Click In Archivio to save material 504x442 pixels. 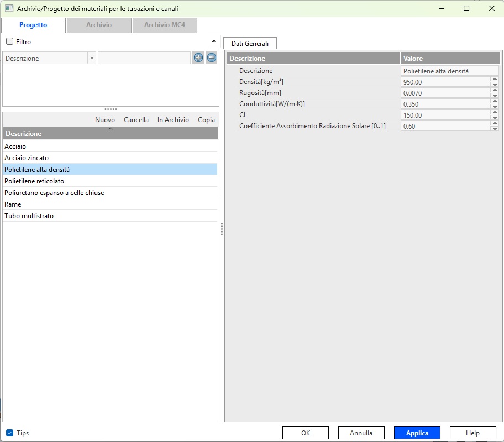click(x=173, y=120)
